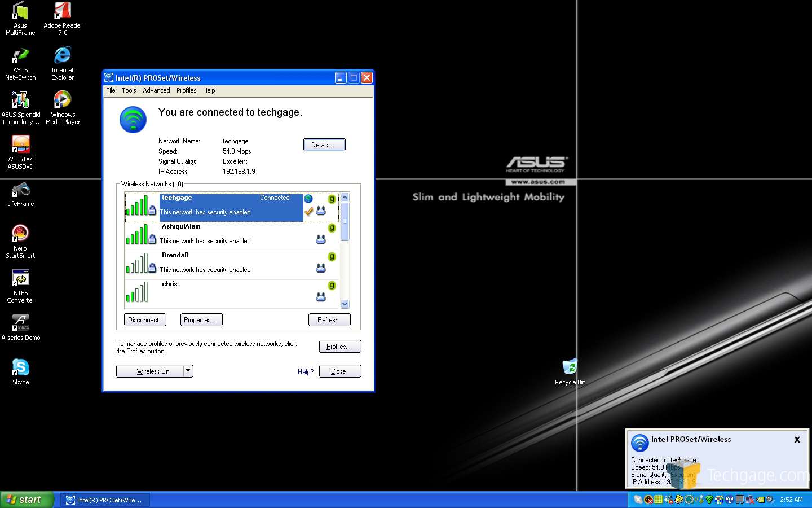
Task: Select the AshiqulAlam network entry
Action: (232, 236)
